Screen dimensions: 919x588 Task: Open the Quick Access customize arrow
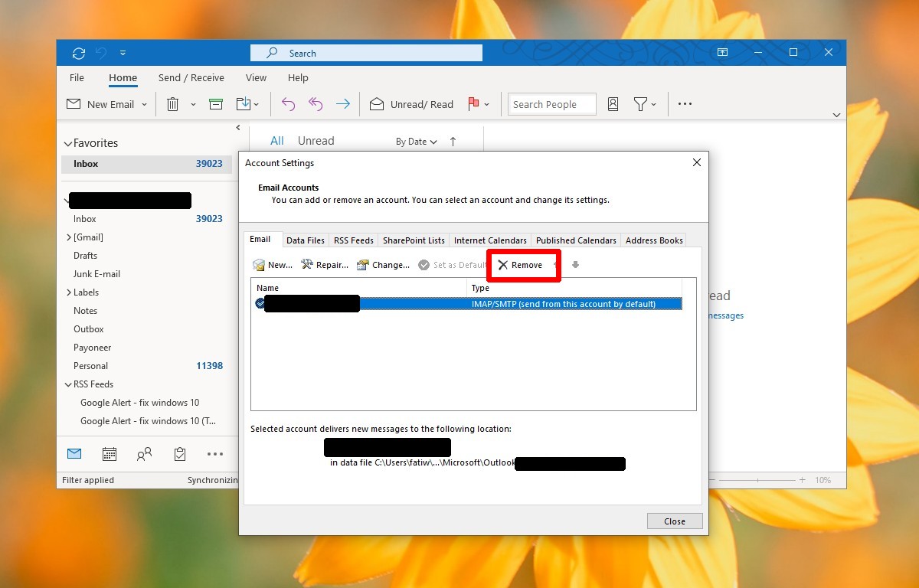[x=123, y=54]
